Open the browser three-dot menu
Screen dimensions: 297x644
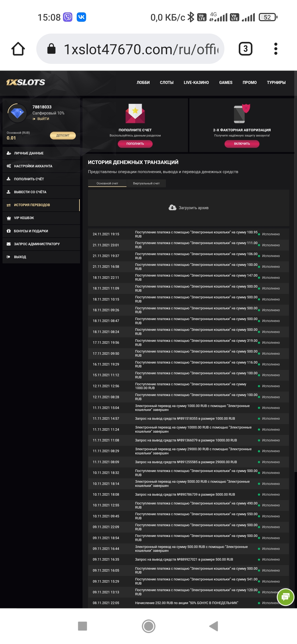[276, 49]
